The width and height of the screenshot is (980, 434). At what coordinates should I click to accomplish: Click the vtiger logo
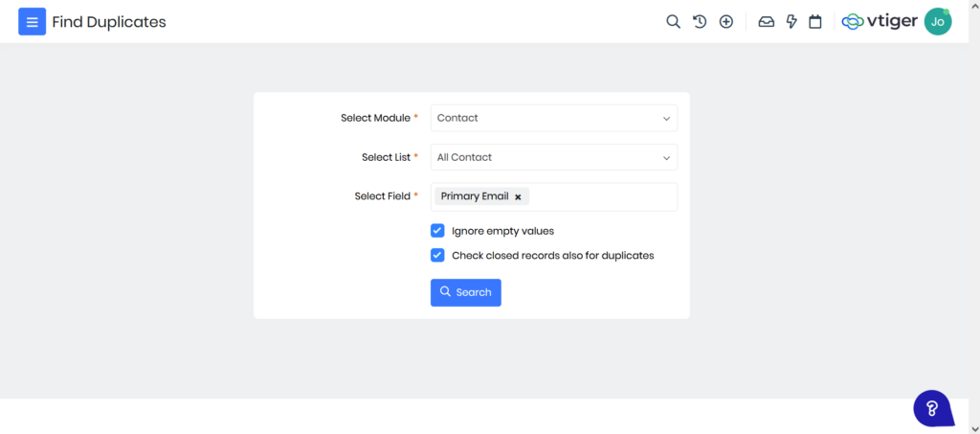tap(879, 22)
